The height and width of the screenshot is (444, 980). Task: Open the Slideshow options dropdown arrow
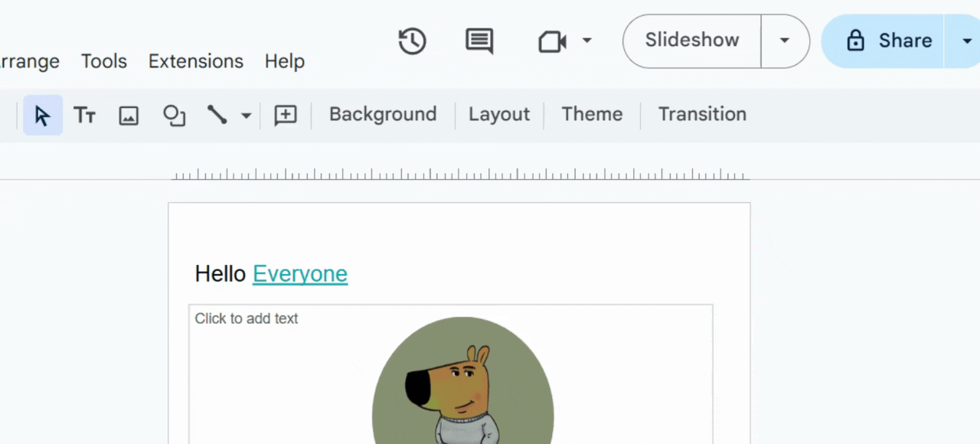click(x=785, y=41)
